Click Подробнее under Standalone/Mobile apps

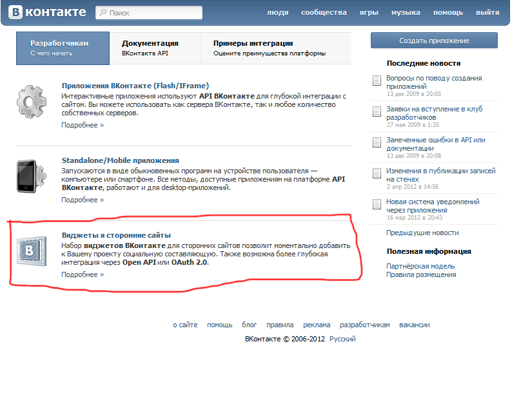click(x=83, y=200)
